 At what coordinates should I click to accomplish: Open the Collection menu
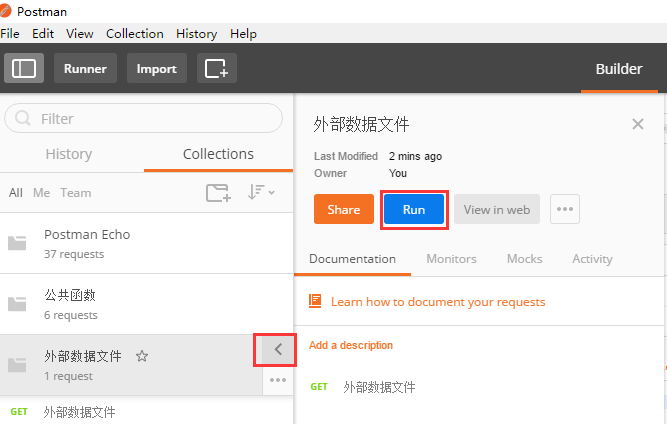click(135, 34)
